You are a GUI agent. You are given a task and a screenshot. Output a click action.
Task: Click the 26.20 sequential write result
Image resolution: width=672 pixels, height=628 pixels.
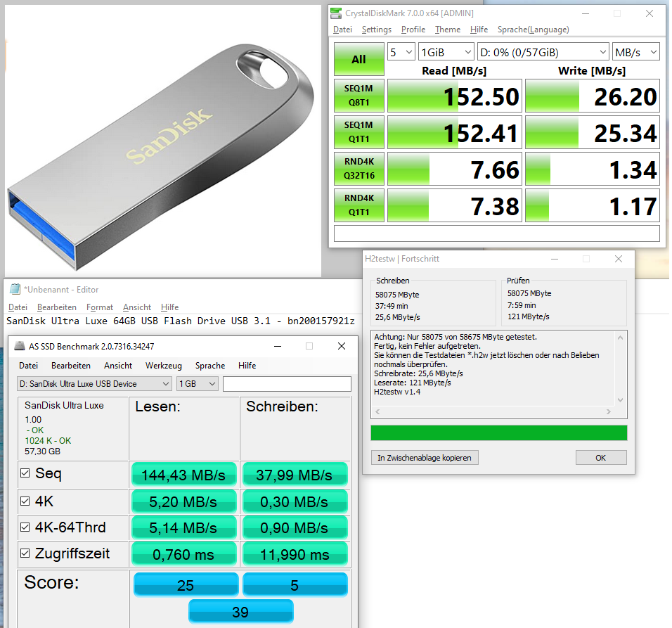(x=593, y=96)
